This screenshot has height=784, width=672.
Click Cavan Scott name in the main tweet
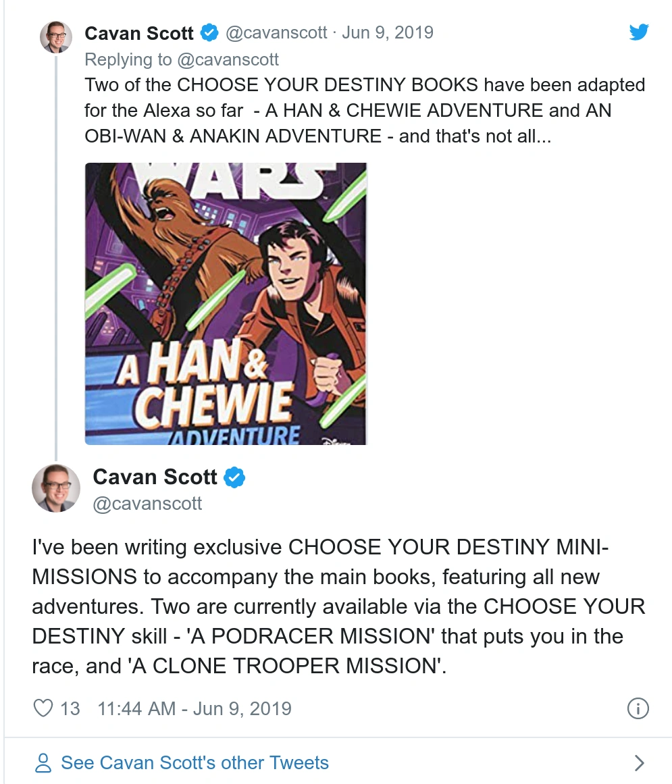pyautogui.click(x=155, y=477)
